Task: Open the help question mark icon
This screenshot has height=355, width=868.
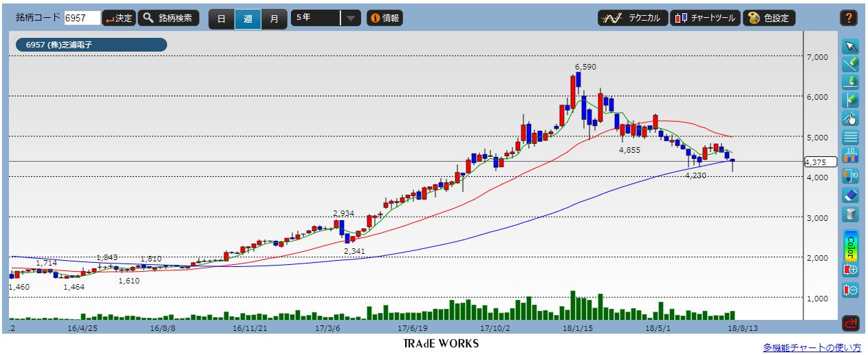Action: tap(849, 19)
